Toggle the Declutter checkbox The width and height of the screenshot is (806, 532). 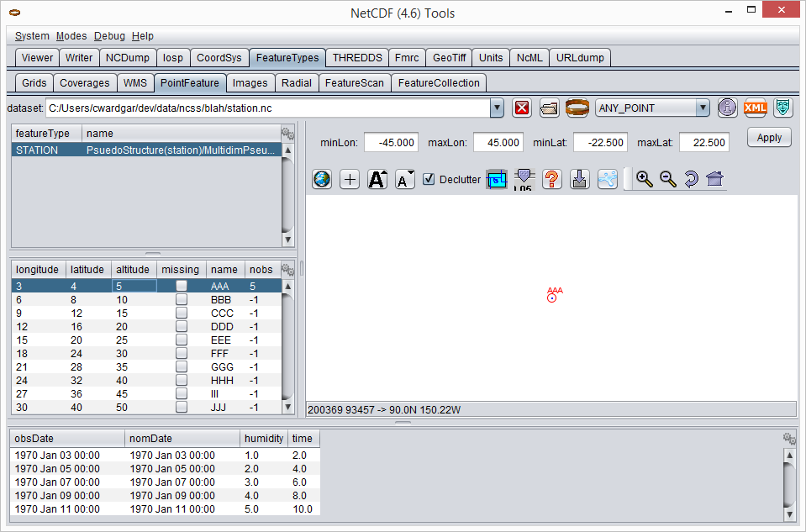[429, 179]
